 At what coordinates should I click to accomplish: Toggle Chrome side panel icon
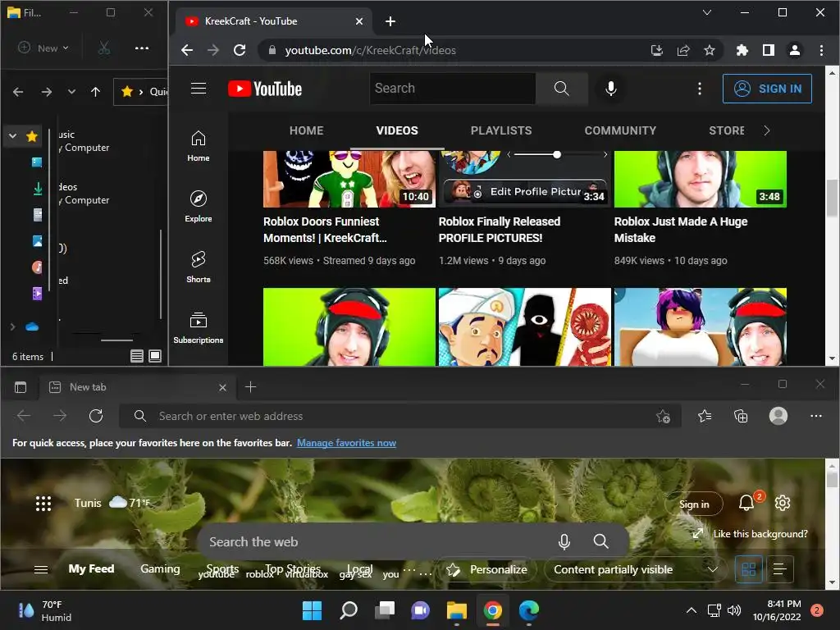coord(768,50)
